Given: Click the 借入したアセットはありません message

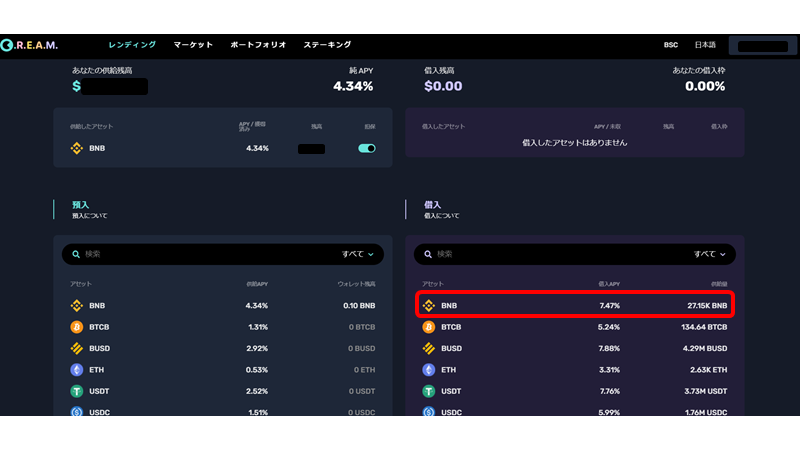Looking at the screenshot, I should 574,143.
